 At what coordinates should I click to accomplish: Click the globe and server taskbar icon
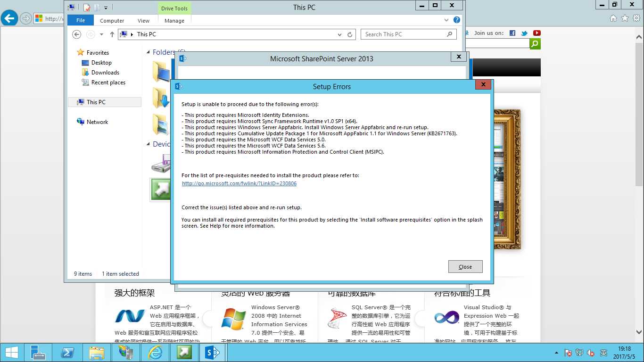(125, 352)
